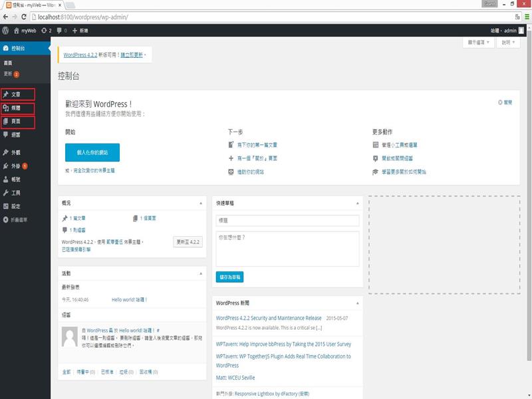Viewport: 532px width, 399px height.
Task: Collapse the 快速草稿 panel with its arrow
Action: tap(357, 203)
